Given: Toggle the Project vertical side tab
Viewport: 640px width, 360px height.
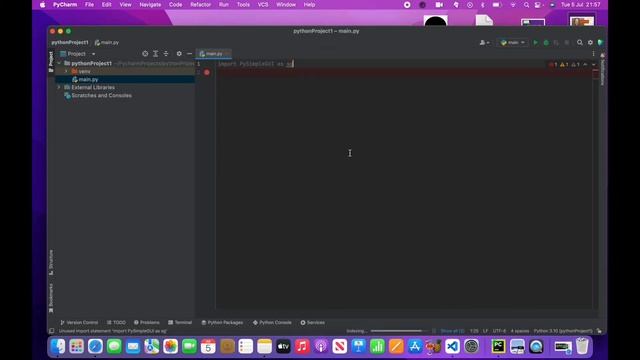Looking at the screenshot, I should [x=51, y=62].
